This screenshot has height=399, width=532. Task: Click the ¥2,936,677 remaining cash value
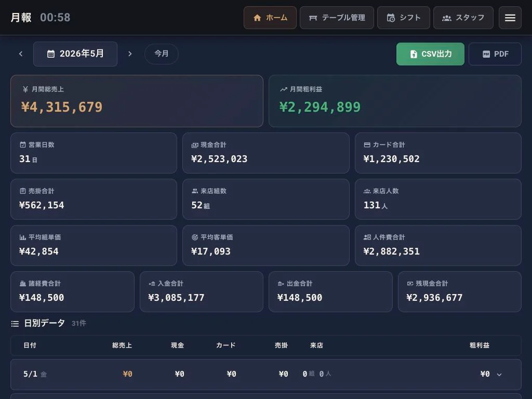pos(434,298)
